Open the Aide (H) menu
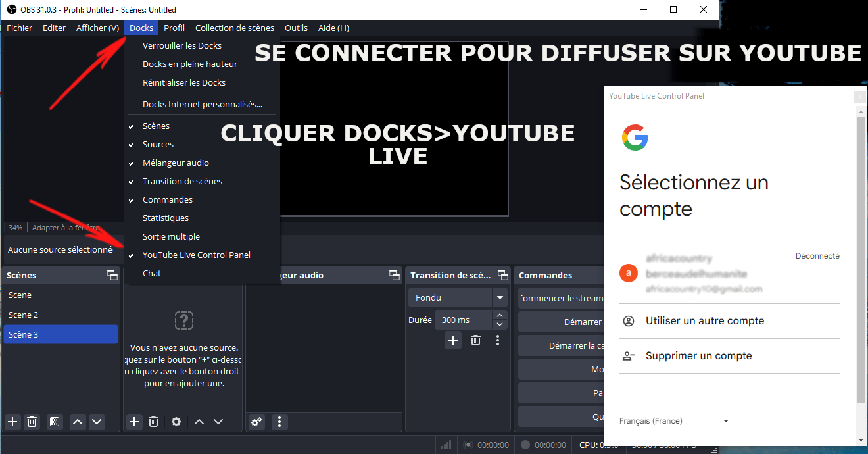868x454 pixels. tap(333, 28)
